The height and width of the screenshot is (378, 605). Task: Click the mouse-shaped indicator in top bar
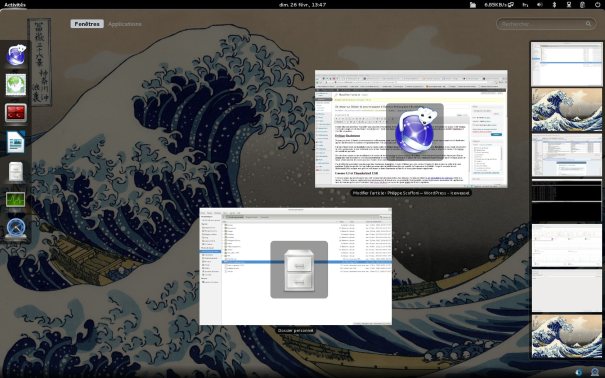[583, 5]
